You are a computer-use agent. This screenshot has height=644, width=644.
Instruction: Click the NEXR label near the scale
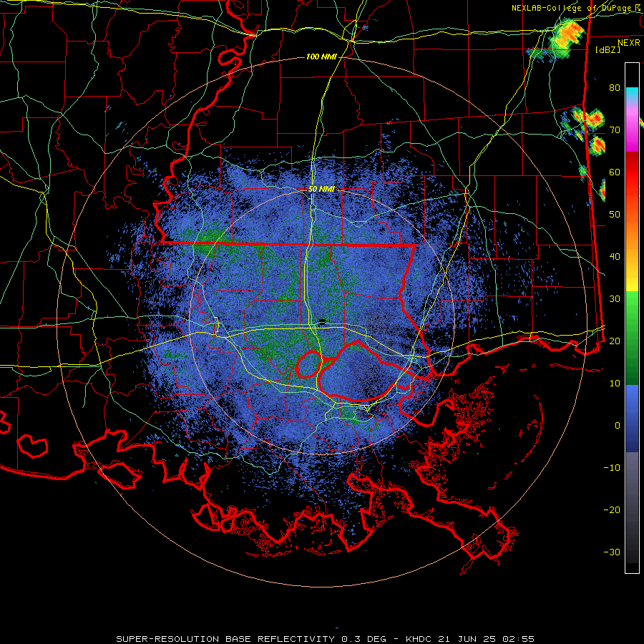pos(629,43)
